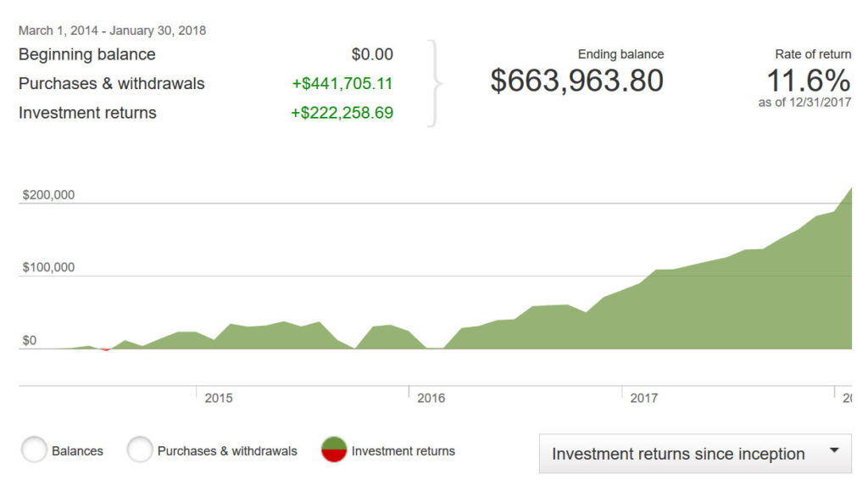868x486 pixels.
Task: Click the 2017 marker on the timeline axis
Action: coord(643,398)
